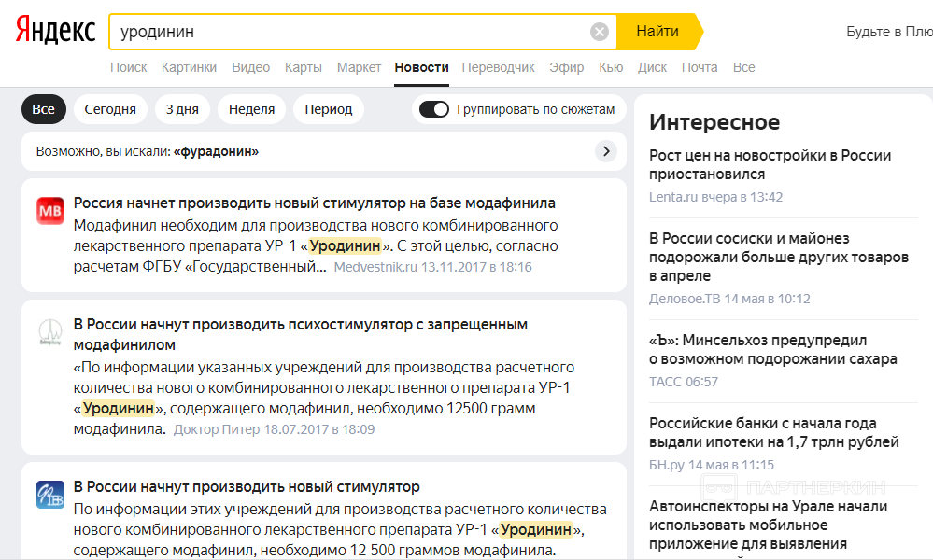Open the news about сосиски и майонез
This screenshot has height=560, width=933.
(x=779, y=257)
